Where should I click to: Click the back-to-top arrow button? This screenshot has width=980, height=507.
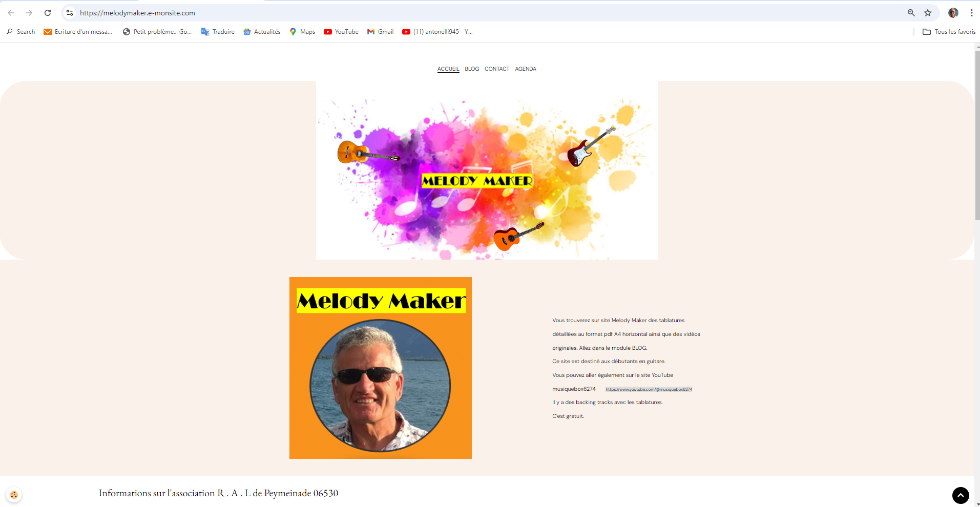tap(961, 495)
